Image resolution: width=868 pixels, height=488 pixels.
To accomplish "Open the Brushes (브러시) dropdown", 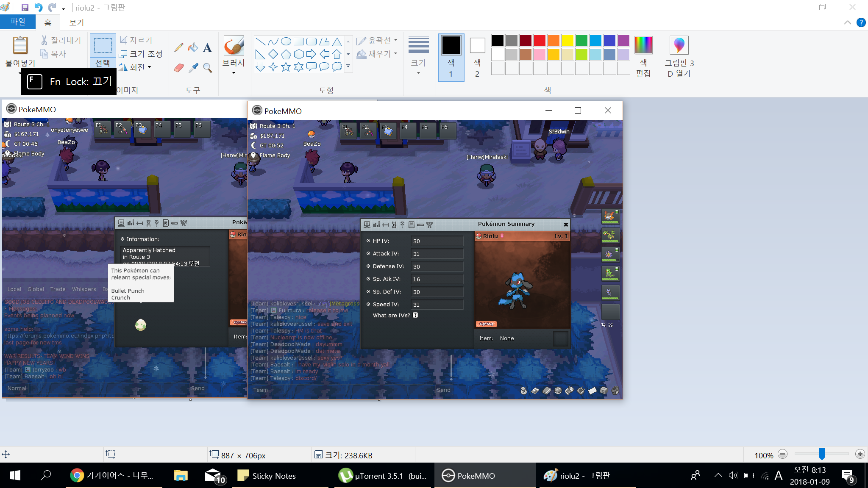I will tap(234, 68).
